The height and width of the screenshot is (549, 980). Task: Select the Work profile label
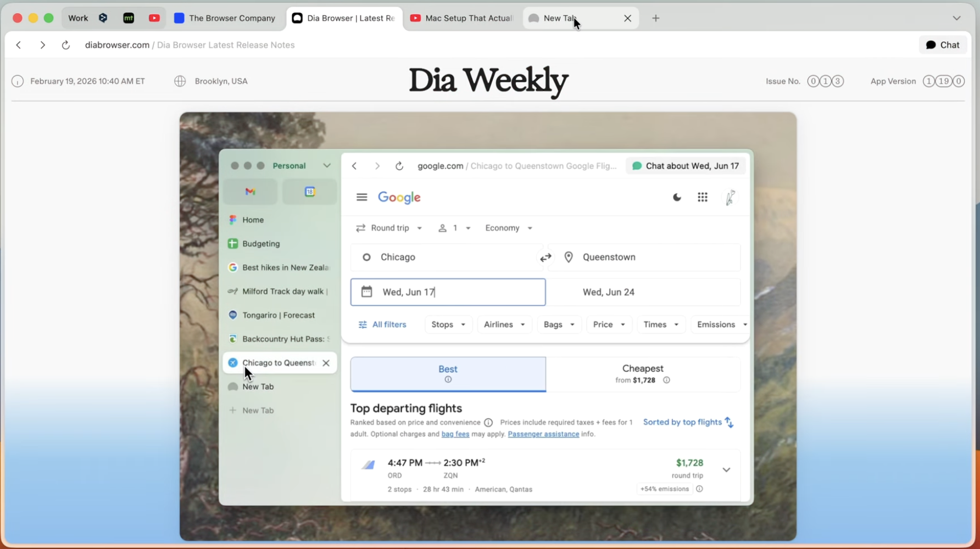point(78,18)
